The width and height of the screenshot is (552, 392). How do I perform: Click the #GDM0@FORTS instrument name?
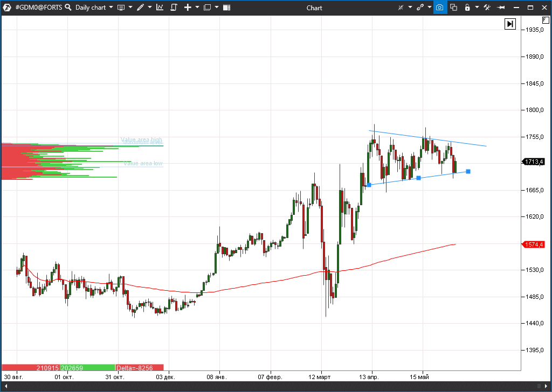pos(39,8)
